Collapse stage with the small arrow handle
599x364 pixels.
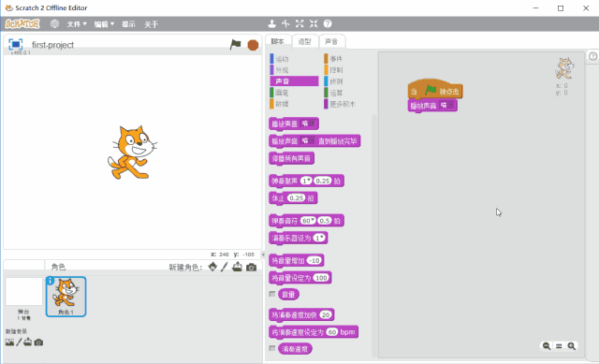263,255
